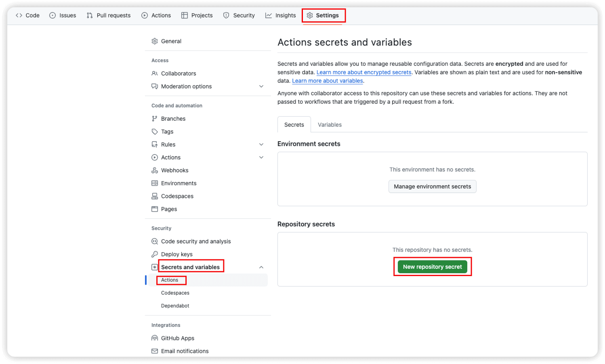Viewport: 605px width, 364px height.
Task: Select the Secrets tab
Action: [294, 125]
